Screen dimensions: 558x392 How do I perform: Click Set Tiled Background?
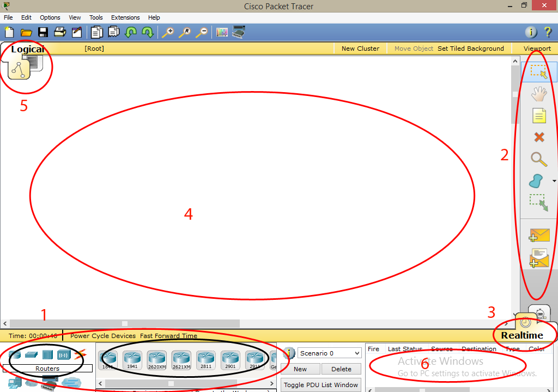click(x=471, y=49)
